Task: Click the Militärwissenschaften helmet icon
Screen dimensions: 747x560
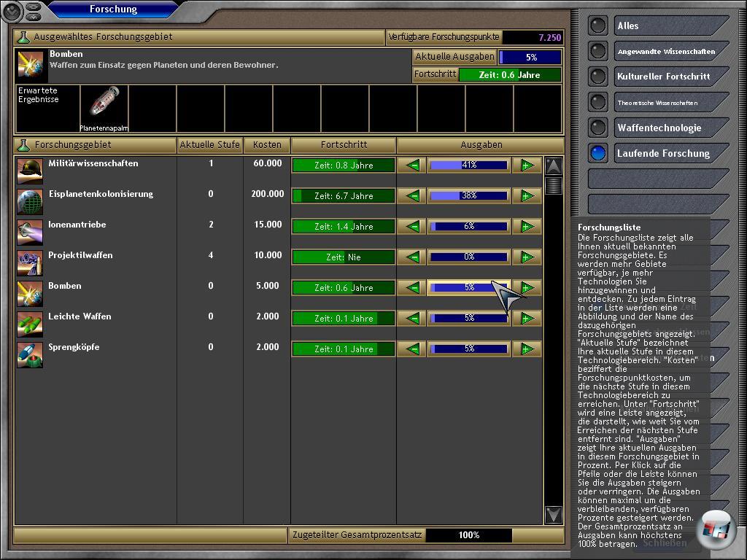Action: [x=30, y=171]
